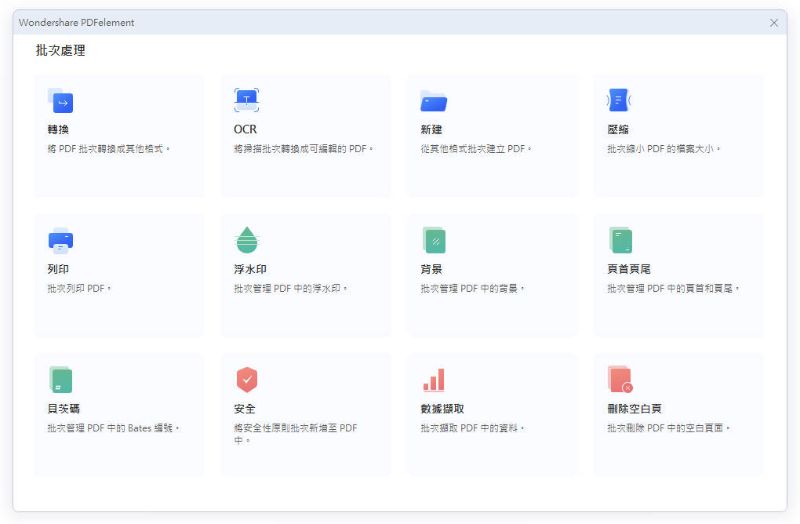
Task: Click the 批次處理 heading
Action: coord(60,51)
